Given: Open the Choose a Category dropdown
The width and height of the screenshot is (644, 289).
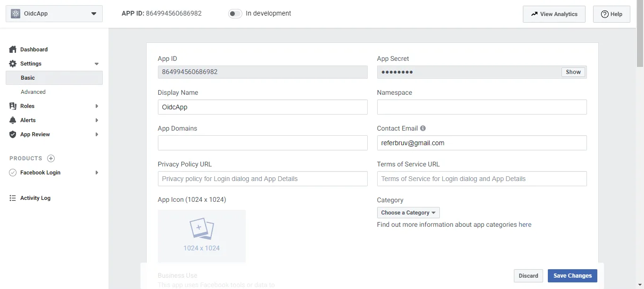Looking at the screenshot, I should pos(408,213).
